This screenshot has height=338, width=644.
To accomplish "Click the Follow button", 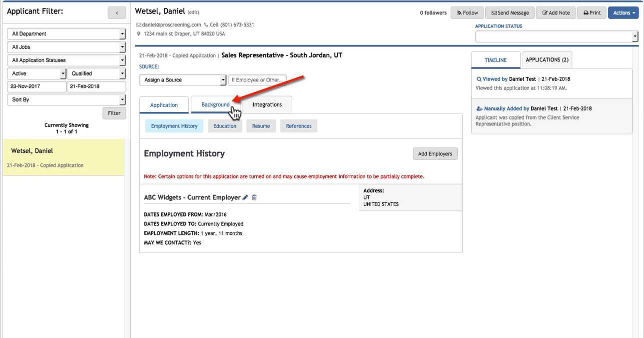I will tap(467, 13).
